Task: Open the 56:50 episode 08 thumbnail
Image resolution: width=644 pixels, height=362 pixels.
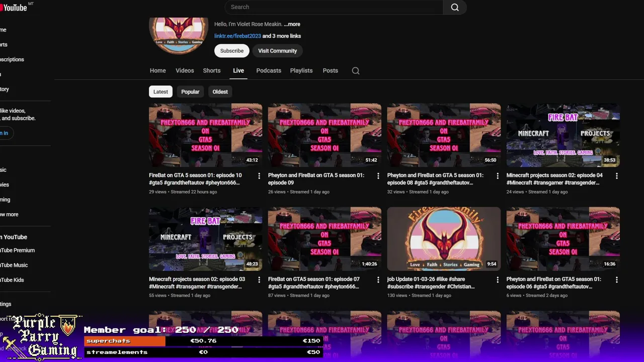Action: [444, 135]
